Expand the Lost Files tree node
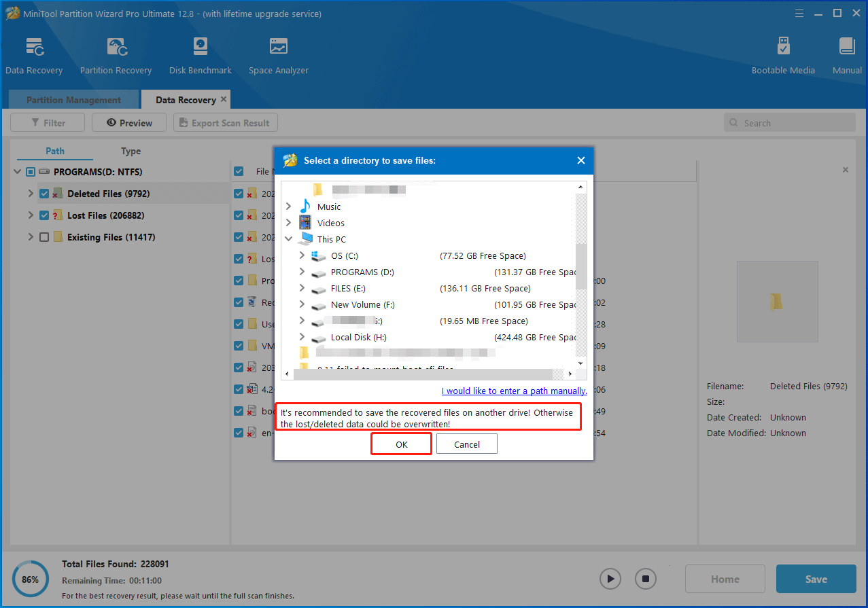This screenshot has height=608, width=868. [30, 215]
